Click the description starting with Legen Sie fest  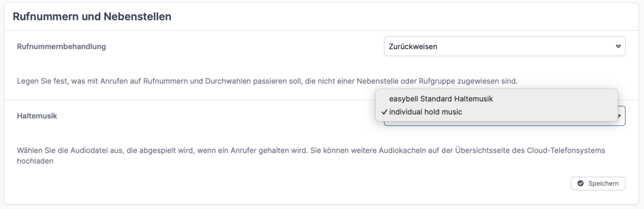point(267,81)
